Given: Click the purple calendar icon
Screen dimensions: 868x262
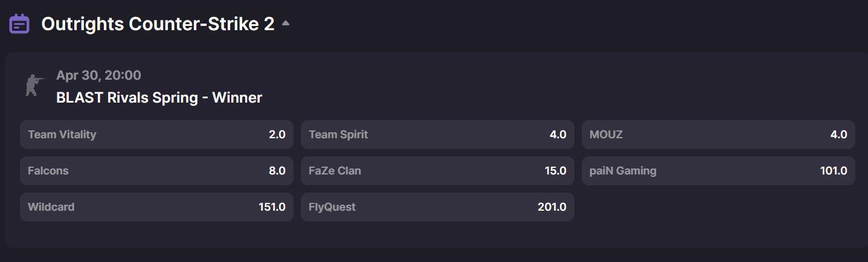Looking at the screenshot, I should click(19, 24).
